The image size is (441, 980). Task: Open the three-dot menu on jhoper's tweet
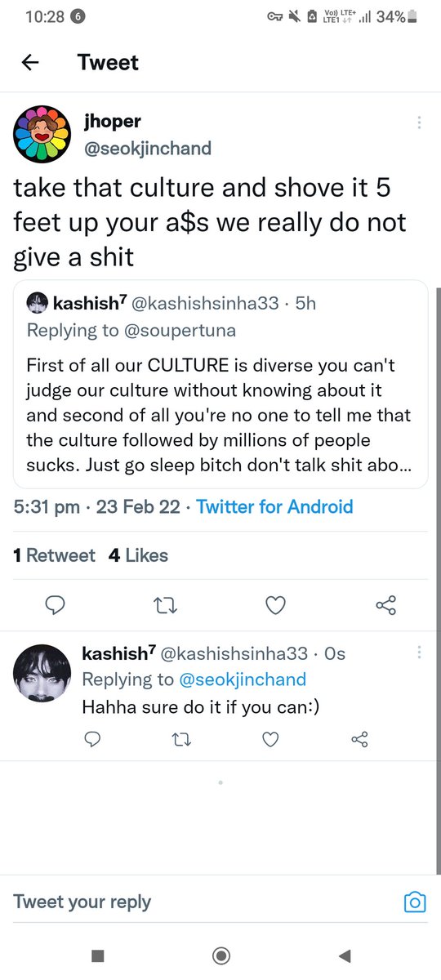419,122
